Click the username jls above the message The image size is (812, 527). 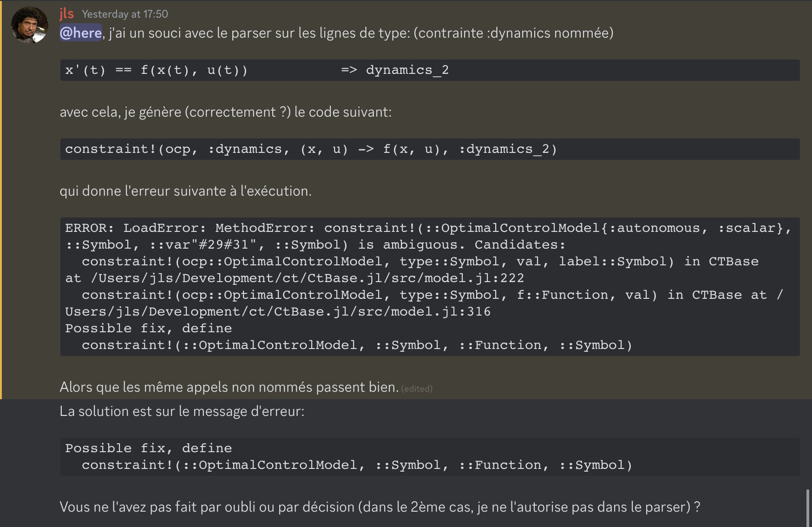66,14
